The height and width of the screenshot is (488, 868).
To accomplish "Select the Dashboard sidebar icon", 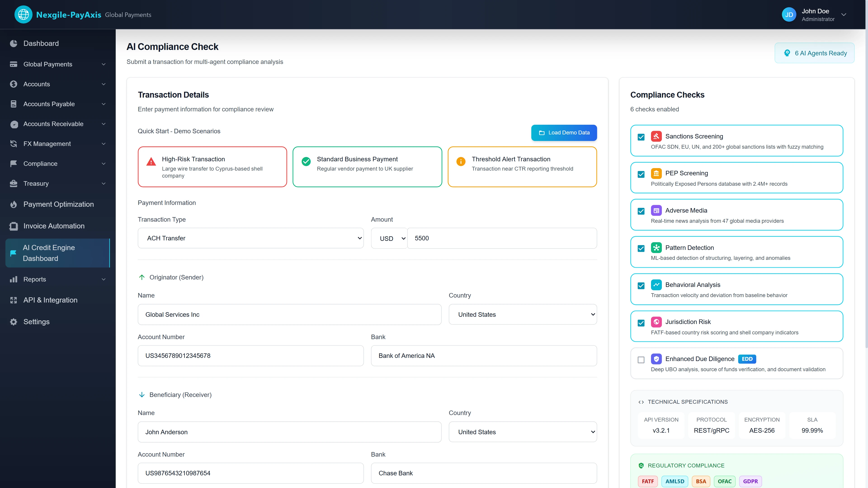I will click(14, 43).
